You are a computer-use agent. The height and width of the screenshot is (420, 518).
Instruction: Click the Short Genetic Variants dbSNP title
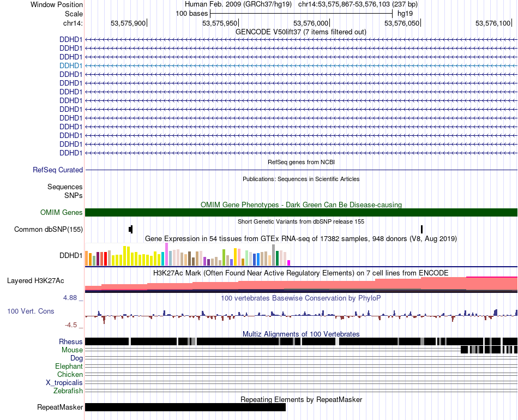pos(301,222)
